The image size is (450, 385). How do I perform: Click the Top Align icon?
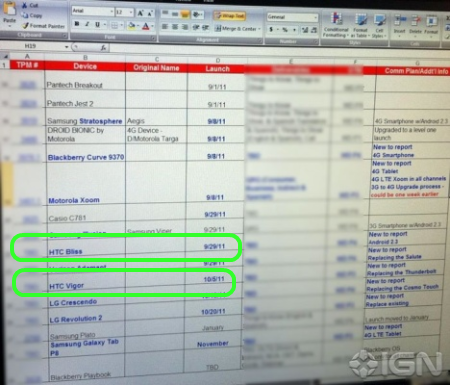165,14
